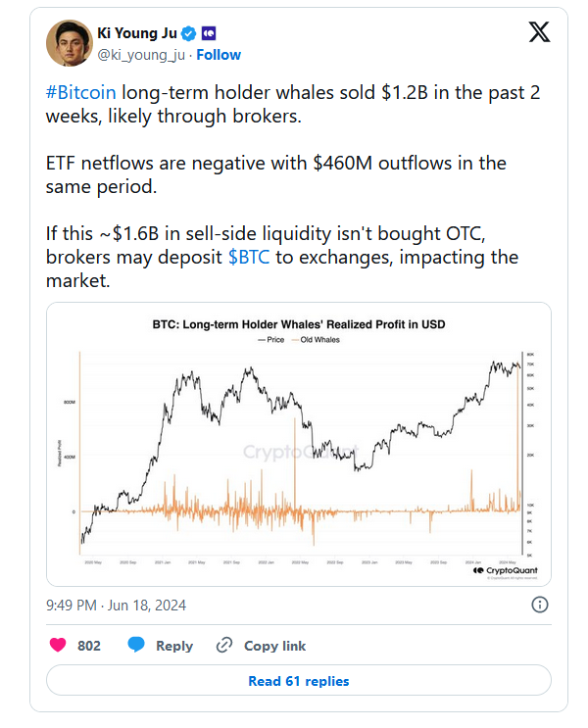Follow the @ki_young_ju account
588x728 pixels.
tap(219, 55)
